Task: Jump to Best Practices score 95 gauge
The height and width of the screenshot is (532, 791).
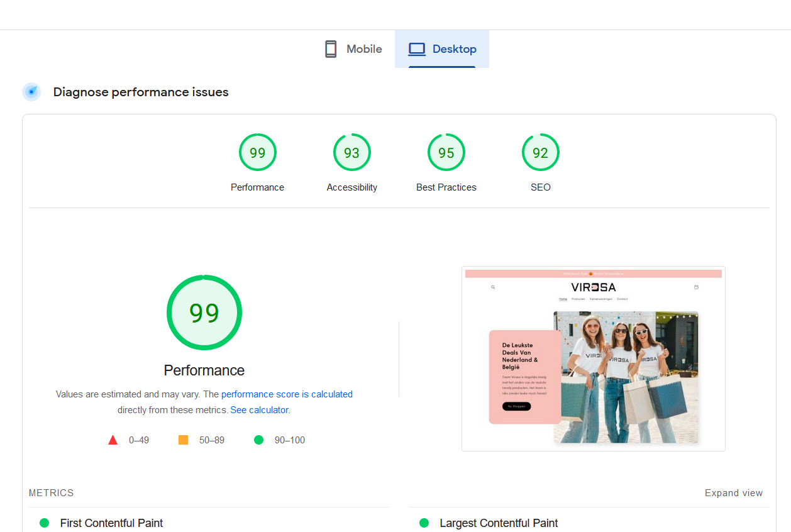Action: pos(446,152)
